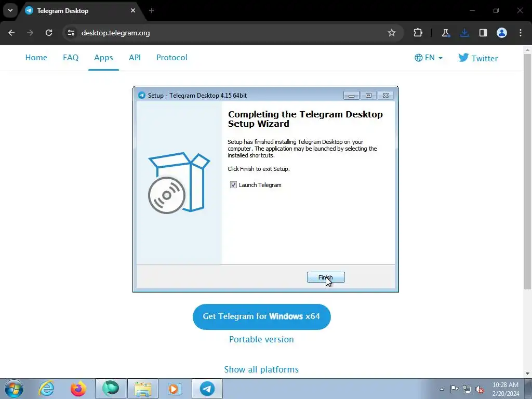Click the scrollbar up arrow

click(x=528, y=49)
